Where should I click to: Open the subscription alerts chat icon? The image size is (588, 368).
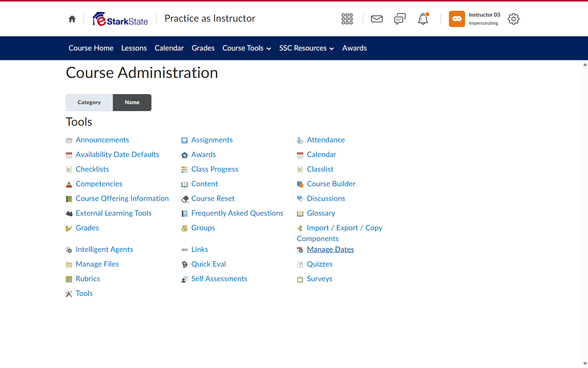[x=400, y=19]
